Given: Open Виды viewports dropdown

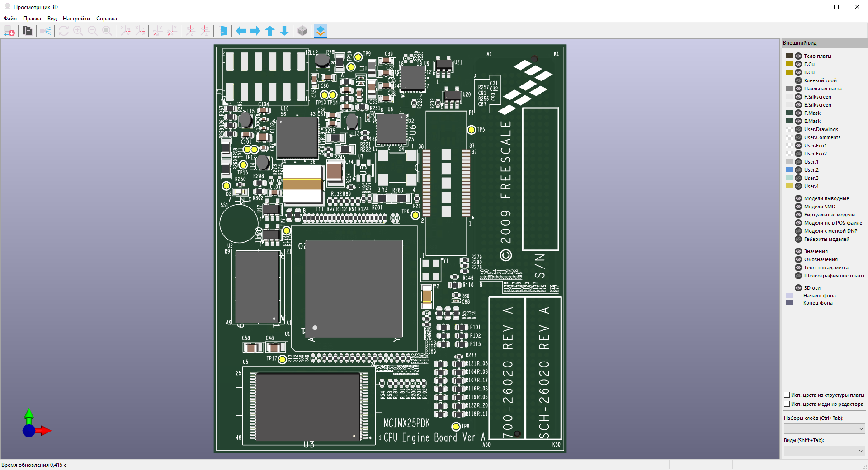Looking at the screenshot, I should tap(825, 451).
